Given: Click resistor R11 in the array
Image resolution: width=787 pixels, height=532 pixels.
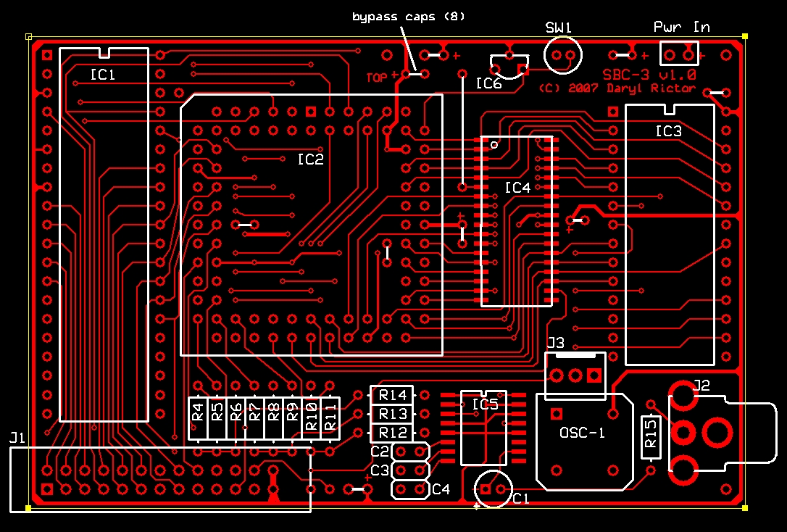Looking at the screenshot, I should [x=330, y=417].
